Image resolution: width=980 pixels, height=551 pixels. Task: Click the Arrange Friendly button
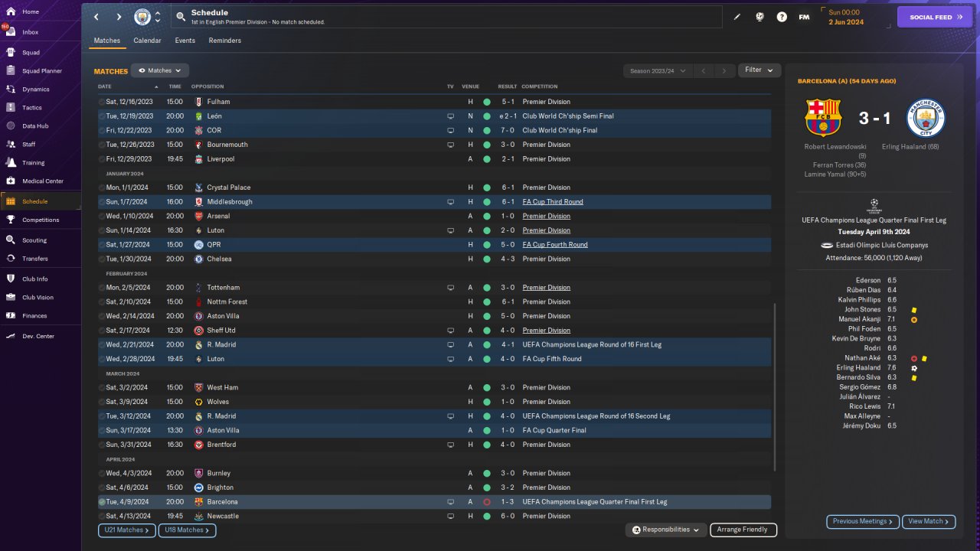743,530
